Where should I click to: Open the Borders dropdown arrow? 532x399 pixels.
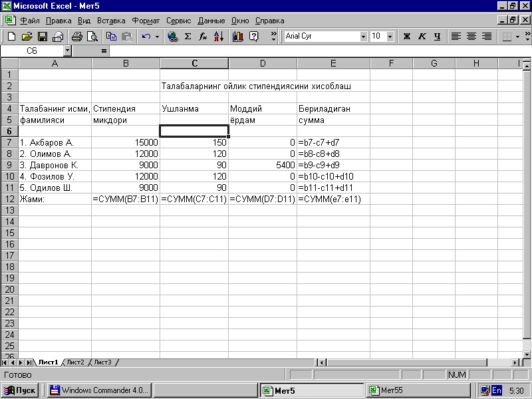[518, 37]
